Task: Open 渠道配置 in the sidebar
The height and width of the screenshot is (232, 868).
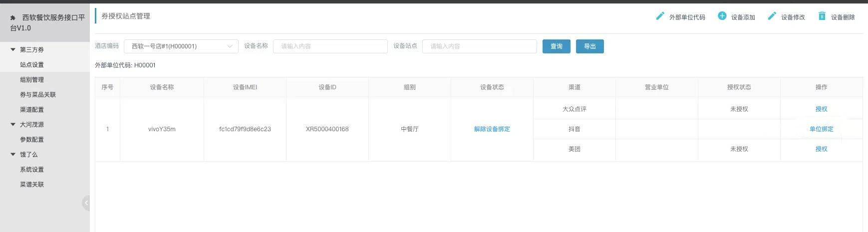Action: pyautogui.click(x=32, y=110)
